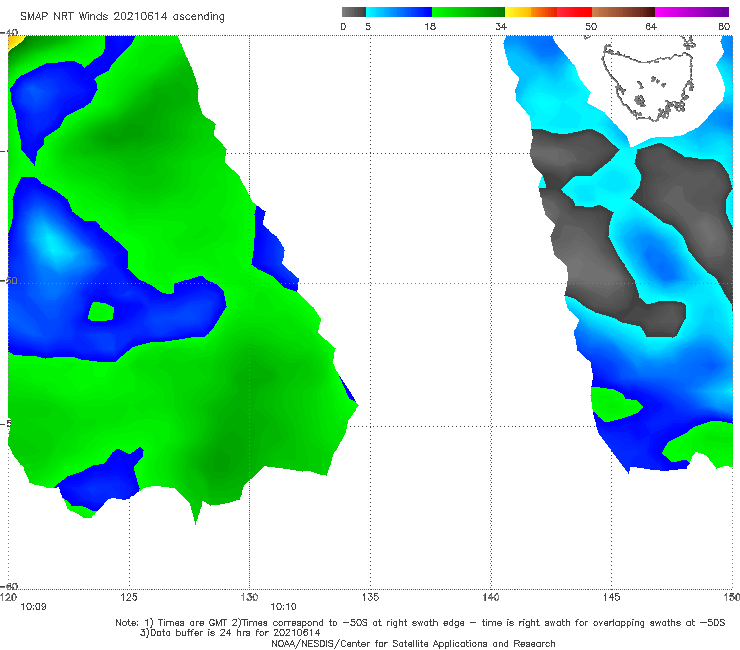Image resolution: width=740 pixels, height=650 pixels.
Task: Click the magenta-purple segment of the color bar
Action: (692, 12)
